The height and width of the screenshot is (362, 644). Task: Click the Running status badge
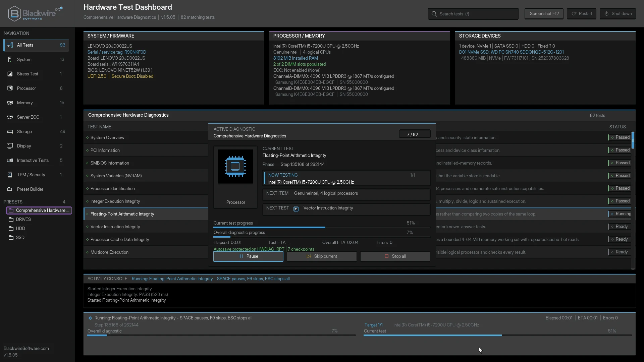[x=620, y=214]
